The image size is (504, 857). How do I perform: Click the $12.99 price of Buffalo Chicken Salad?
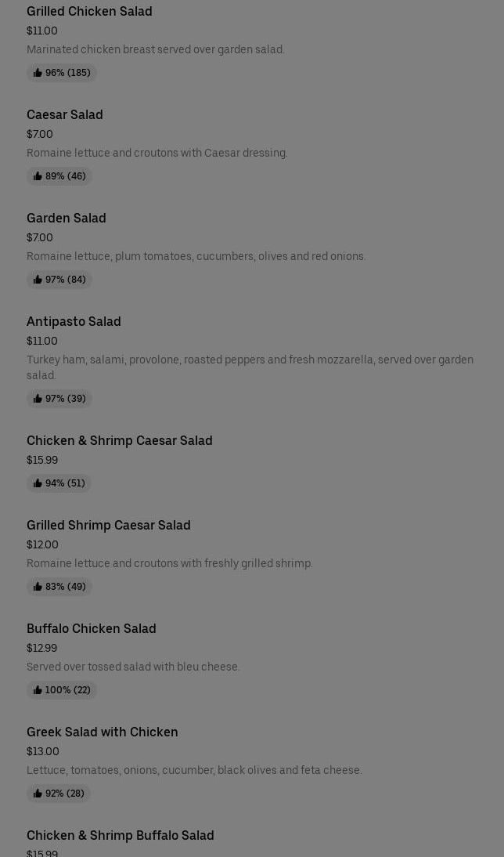click(42, 648)
